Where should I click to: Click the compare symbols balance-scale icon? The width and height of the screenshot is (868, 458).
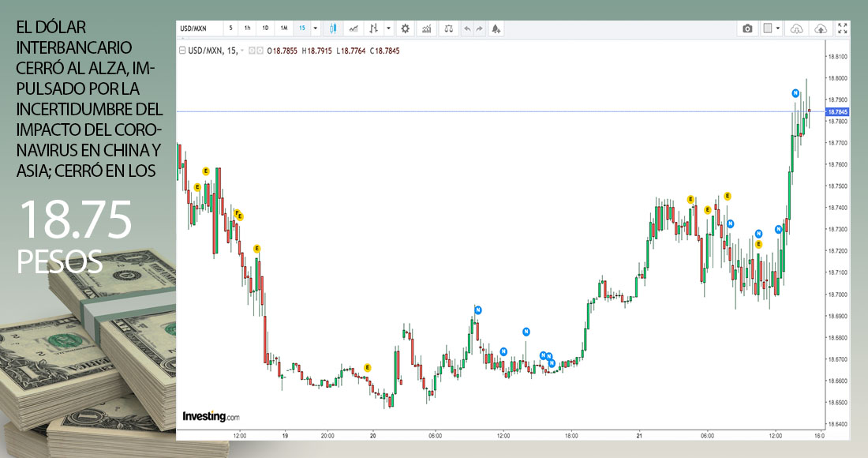coord(449,28)
